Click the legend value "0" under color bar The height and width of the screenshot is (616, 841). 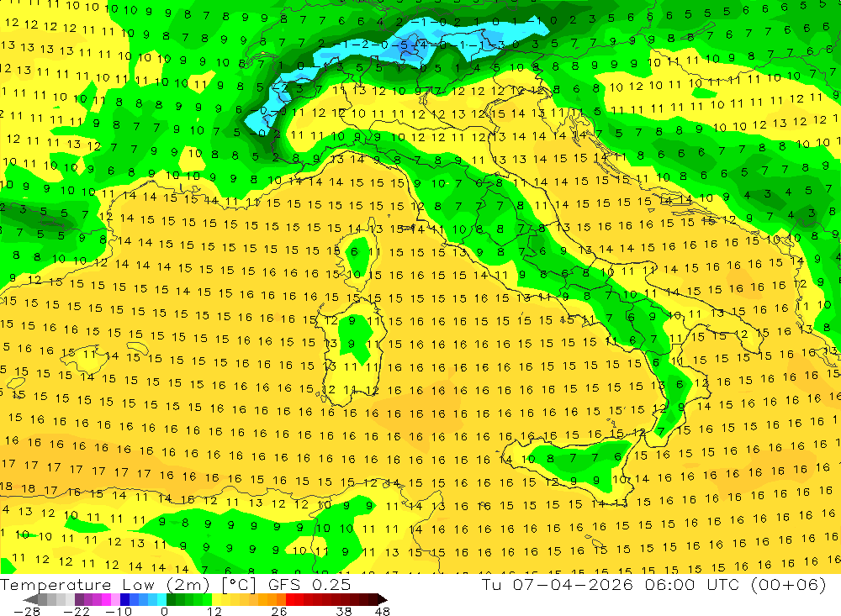click(165, 611)
